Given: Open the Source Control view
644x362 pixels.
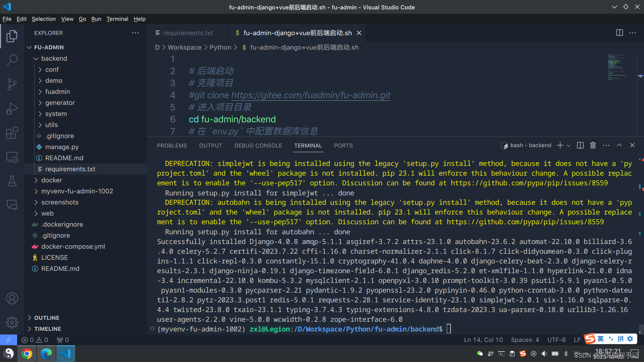Looking at the screenshot, I should [x=12, y=84].
